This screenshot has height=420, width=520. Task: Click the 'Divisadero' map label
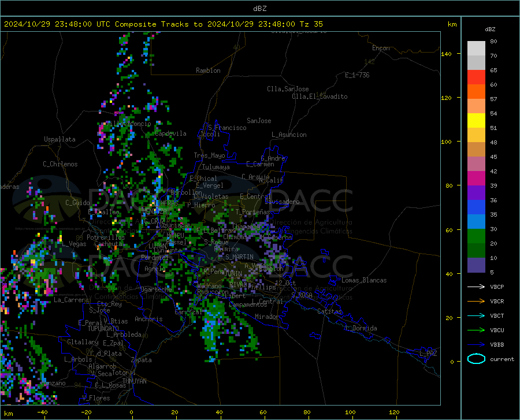[x=282, y=202]
